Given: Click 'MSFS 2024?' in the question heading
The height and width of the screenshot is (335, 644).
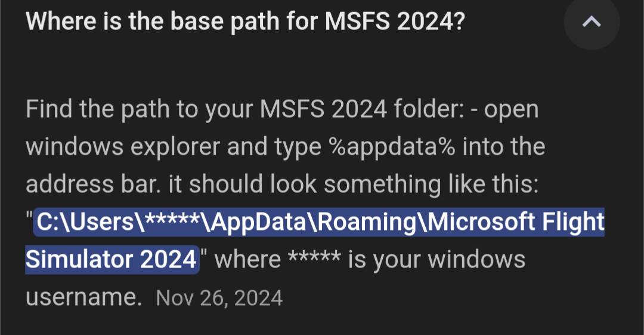Looking at the screenshot, I should [x=395, y=20].
